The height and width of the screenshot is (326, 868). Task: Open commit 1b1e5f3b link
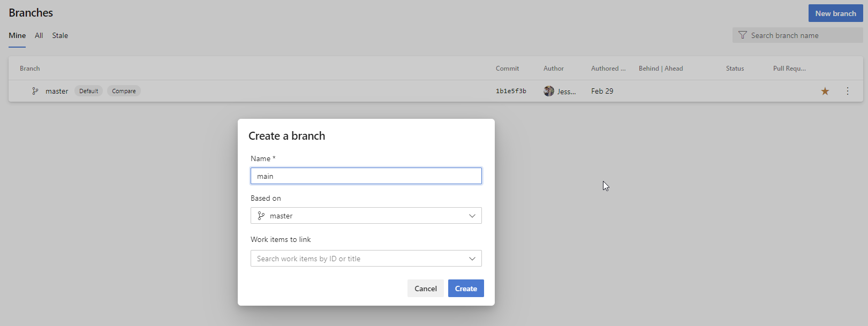[511, 91]
